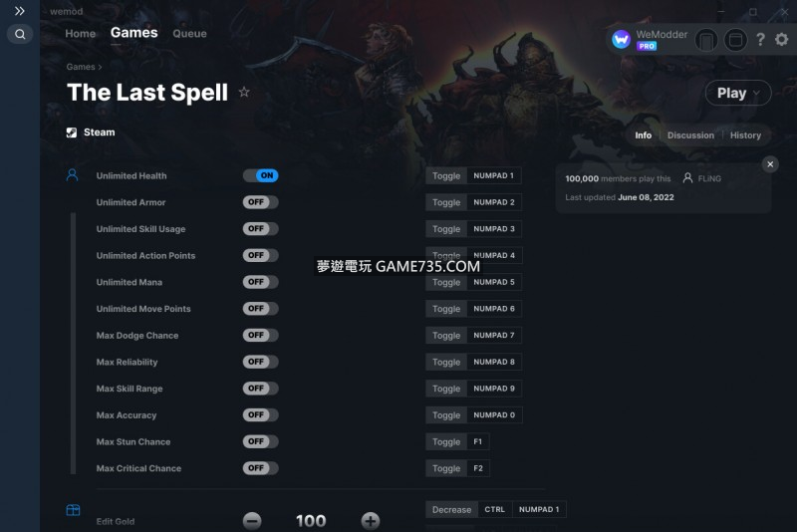This screenshot has height=532, width=797.
Task: Enable the Max Critical Chance toggle
Action: pos(260,468)
